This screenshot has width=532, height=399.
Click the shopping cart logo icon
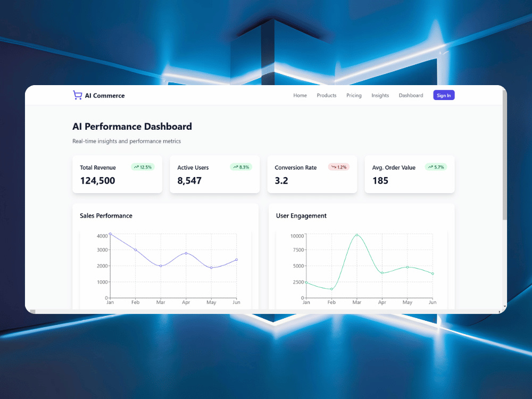pyautogui.click(x=77, y=95)
